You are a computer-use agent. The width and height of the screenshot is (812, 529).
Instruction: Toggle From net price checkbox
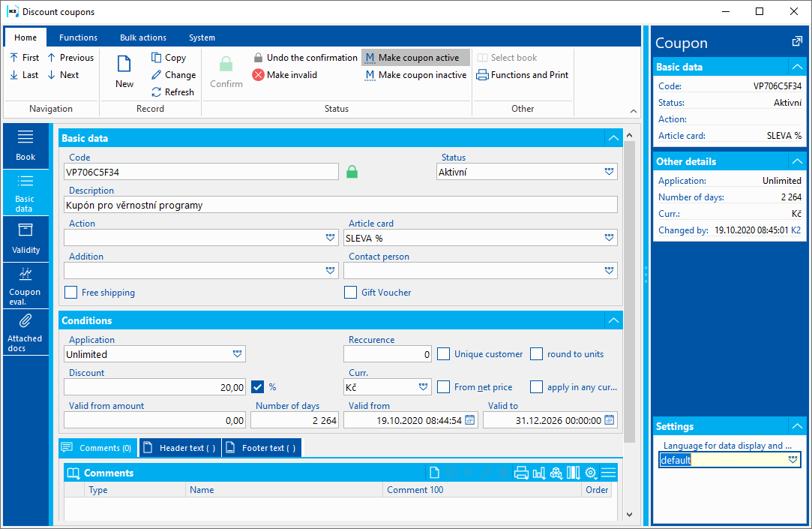(x=443, y=387)
